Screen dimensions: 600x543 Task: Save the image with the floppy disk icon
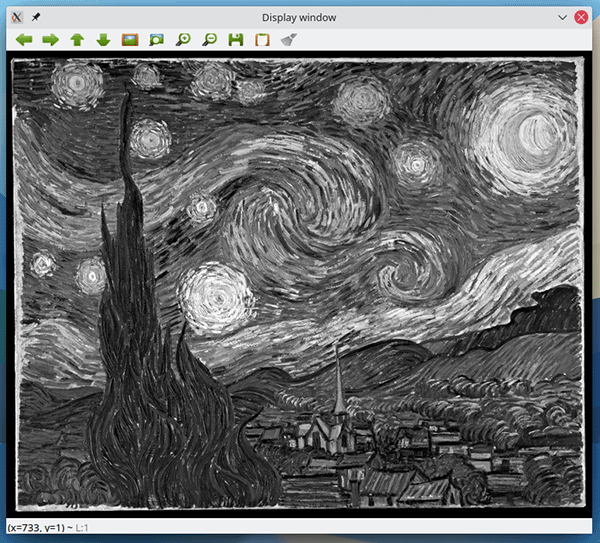point(236,40)
